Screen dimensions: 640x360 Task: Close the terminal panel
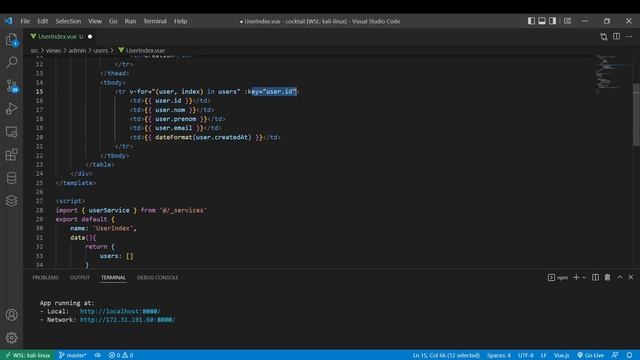631,278
